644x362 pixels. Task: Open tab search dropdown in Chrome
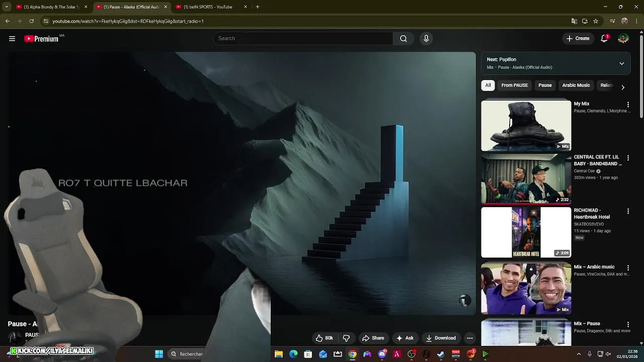tap(7, 7)
